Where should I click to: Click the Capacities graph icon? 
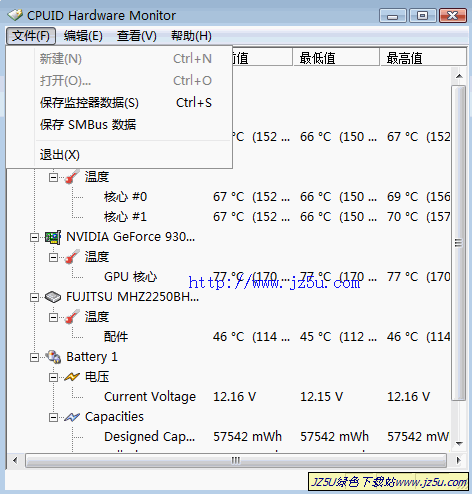click(x=72, y=417)
